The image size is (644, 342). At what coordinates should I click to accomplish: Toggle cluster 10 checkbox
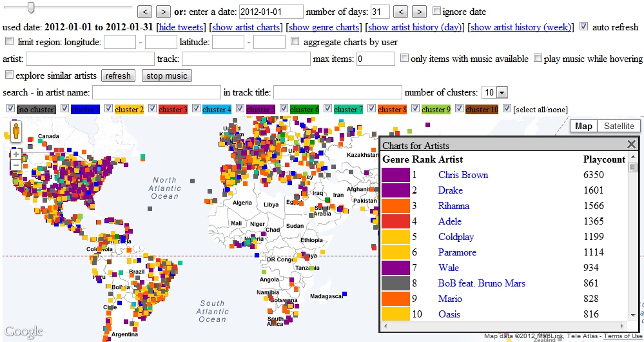(x=459, y=108)
